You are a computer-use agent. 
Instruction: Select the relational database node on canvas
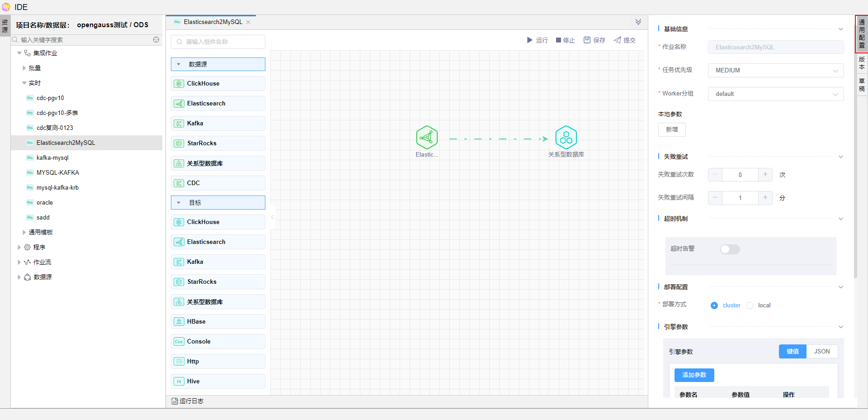(566, 138)
